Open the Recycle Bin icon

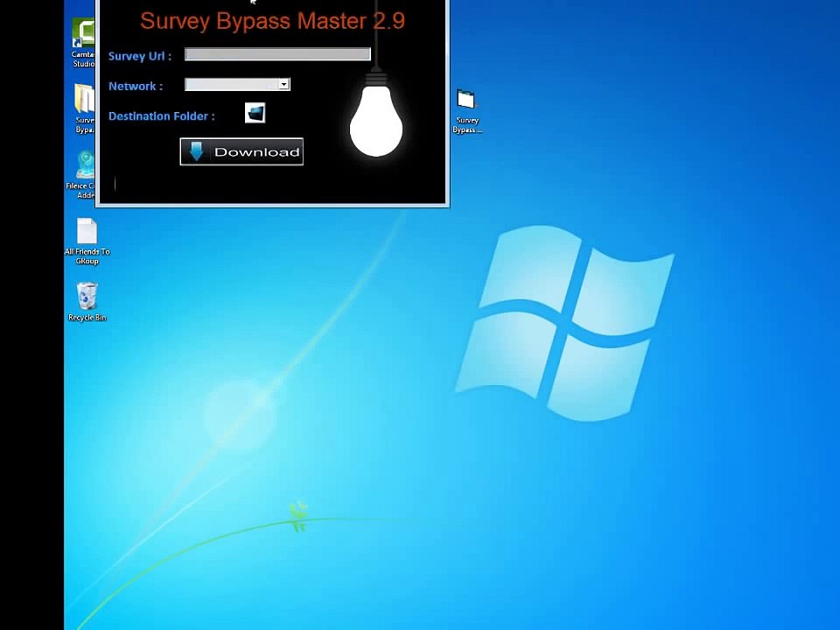[x=87, y=302]
